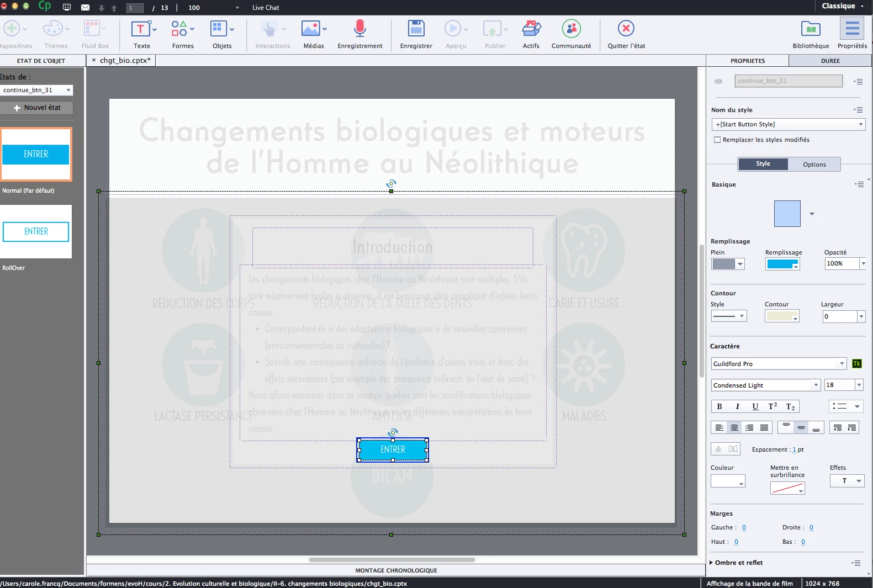Click the Droite margin value
Image resolution: width=873 pixels, height=588 pixels.
pyautogui.click(x=811, y=527)
